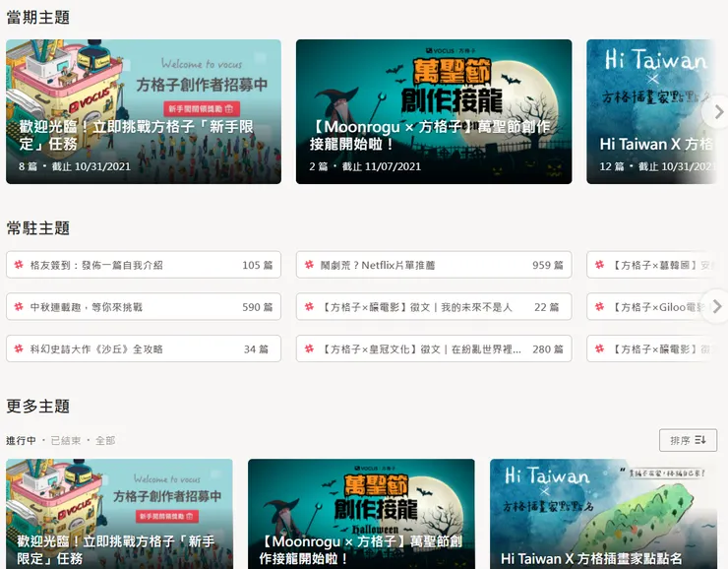728x569 pixels.
Task: Click the 當期主題 heading
Action: (38, 17)
